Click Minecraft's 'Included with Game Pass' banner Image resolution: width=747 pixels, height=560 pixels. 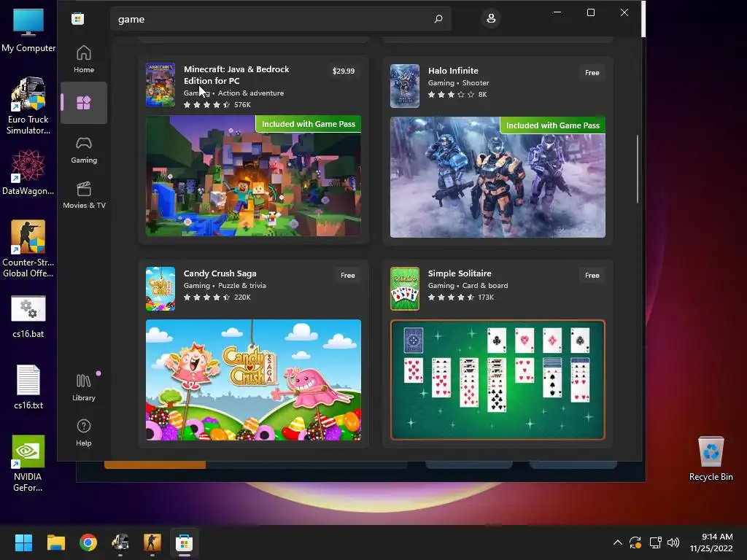point(309,124)
